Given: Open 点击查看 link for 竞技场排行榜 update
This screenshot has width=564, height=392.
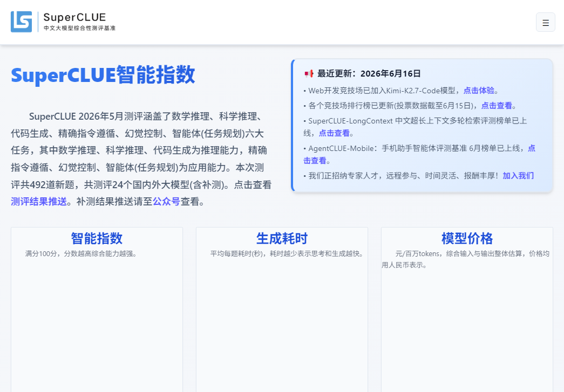Looking at the screenshot, I should pos(497,106).
